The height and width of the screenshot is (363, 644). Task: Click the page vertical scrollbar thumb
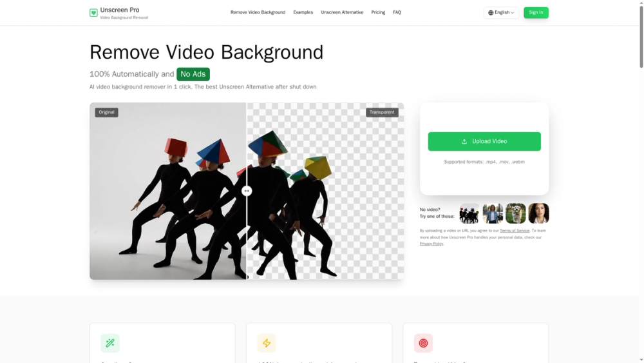pyautogui.click(x=641, y=37)
